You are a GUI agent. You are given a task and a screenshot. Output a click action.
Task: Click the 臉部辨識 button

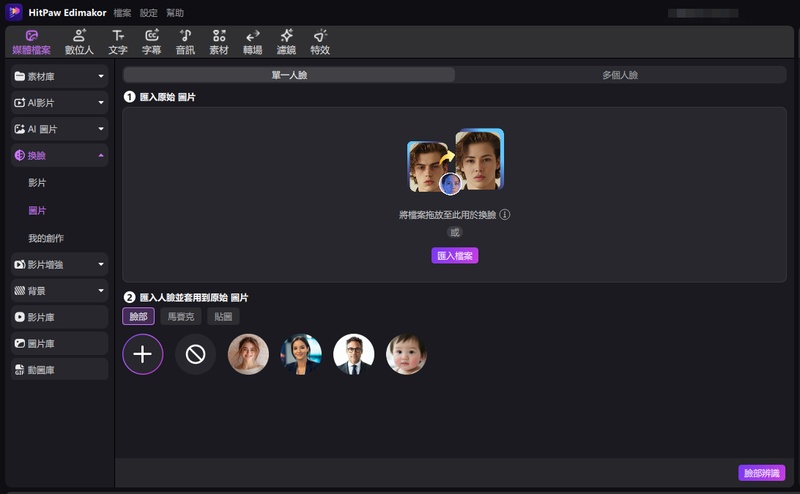coord(761,473)
